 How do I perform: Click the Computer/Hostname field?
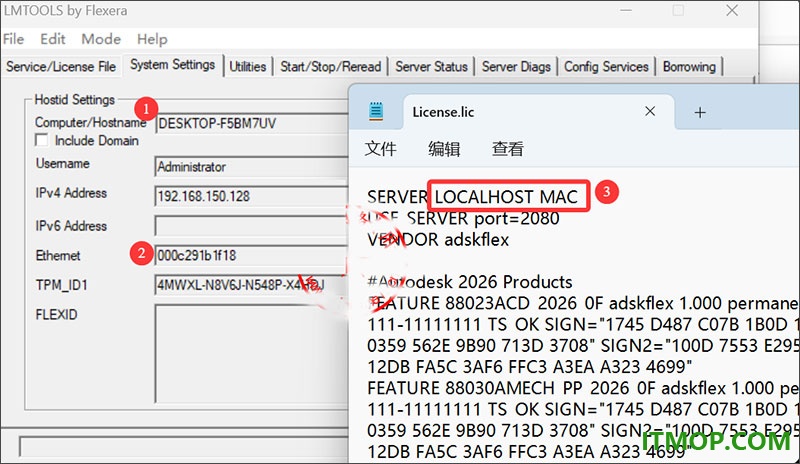point(252,124)
